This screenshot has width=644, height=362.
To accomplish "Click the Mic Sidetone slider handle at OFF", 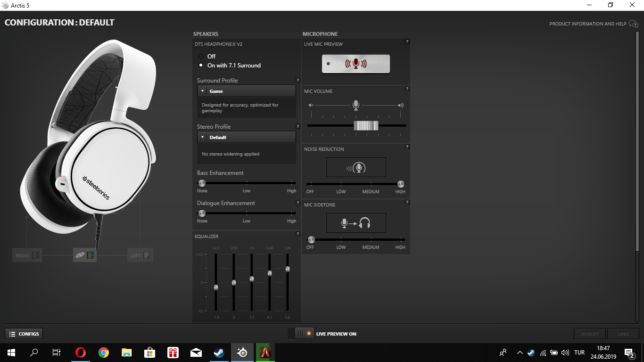I will [311, 239].
